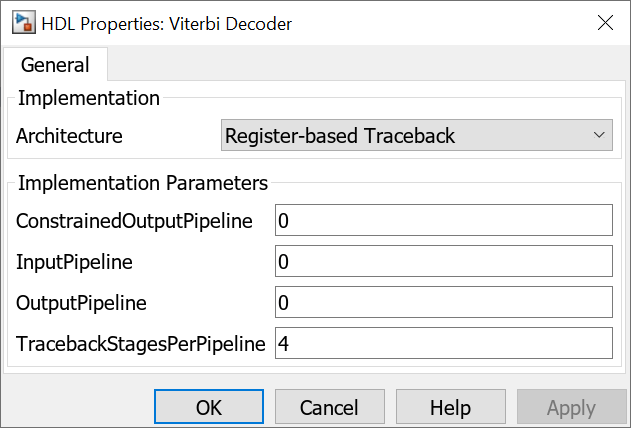Screen dimensions: 631x428
Task: Select the OutputPipeline entry box
Action: tap(443, 302)
